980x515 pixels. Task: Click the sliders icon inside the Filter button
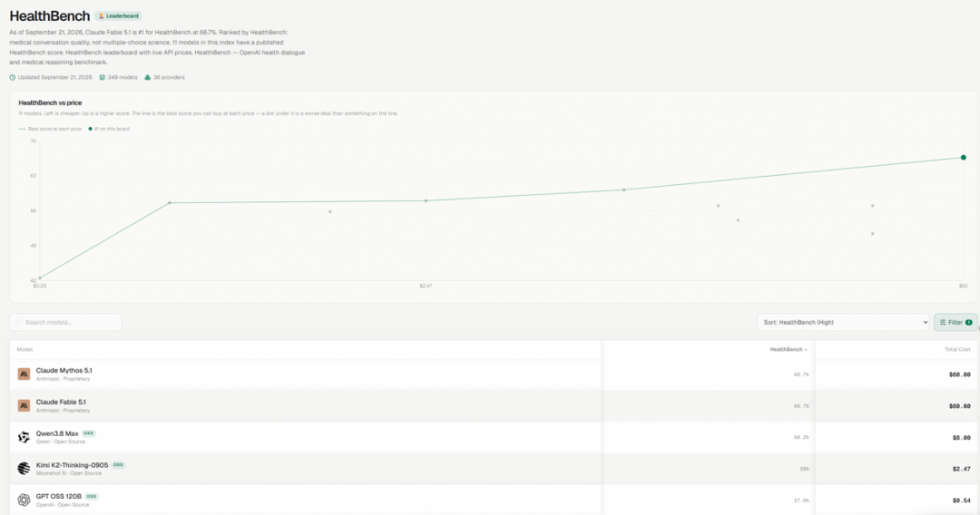[943, 322]
